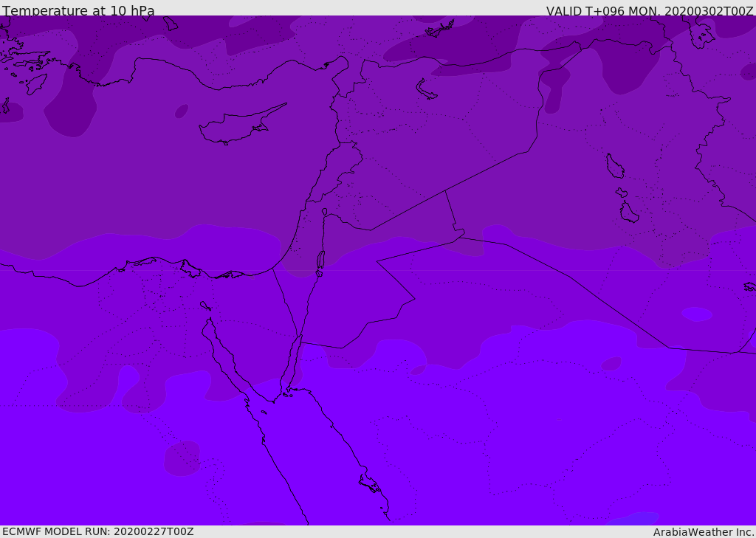Viewport: 756px width, 538px height.
Task: Click the Sea of Galilee outline
Action: pos(324,212)
